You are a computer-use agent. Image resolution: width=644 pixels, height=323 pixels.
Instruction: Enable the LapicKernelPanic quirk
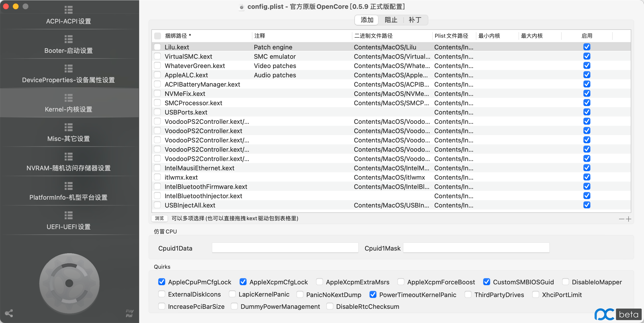point(232,294)
